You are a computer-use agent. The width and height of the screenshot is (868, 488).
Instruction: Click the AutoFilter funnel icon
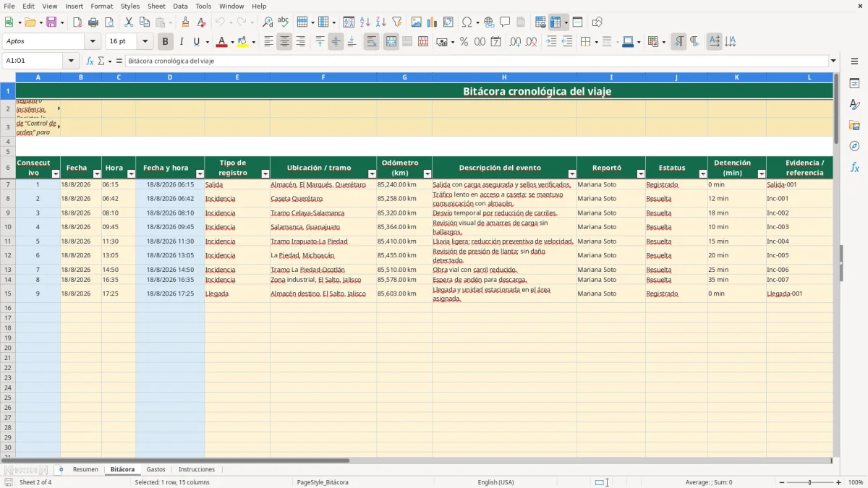click(396, 22)
